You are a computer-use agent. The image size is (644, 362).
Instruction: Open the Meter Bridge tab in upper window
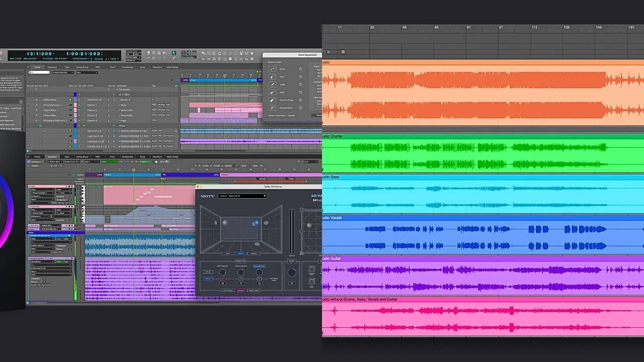pos(173,67)
